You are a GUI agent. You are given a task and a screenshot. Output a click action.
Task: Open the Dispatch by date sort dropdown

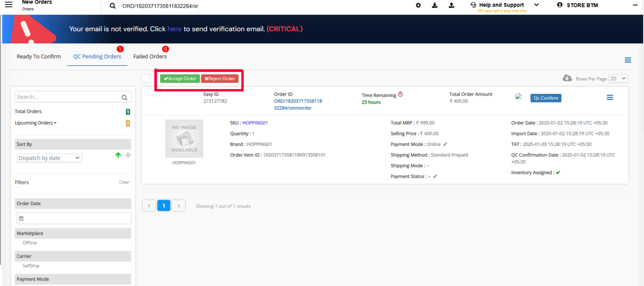(x=49, y=158)
